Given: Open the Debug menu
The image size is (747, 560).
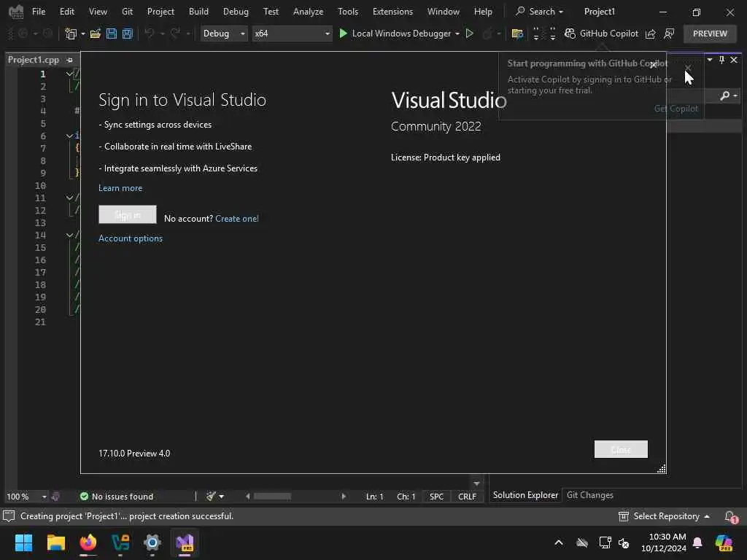Looking at the screenshot, I should click(x=236, y=12).
